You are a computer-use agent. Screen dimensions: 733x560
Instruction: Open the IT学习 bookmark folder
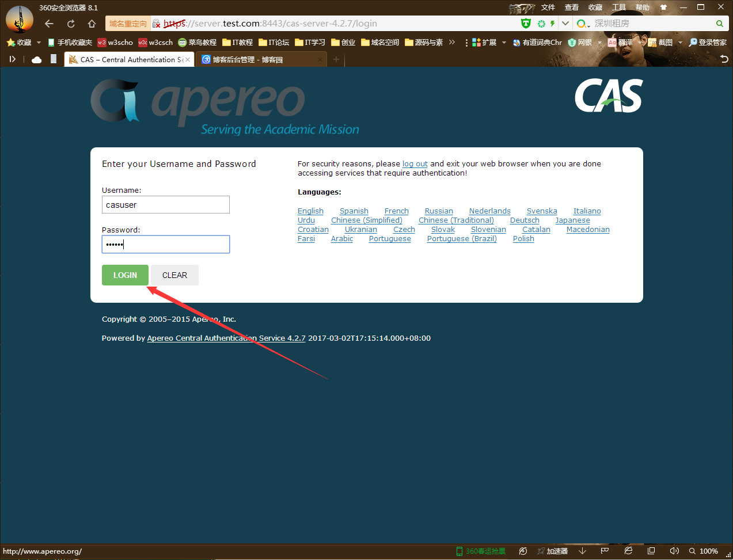click(x=310, y=43)
